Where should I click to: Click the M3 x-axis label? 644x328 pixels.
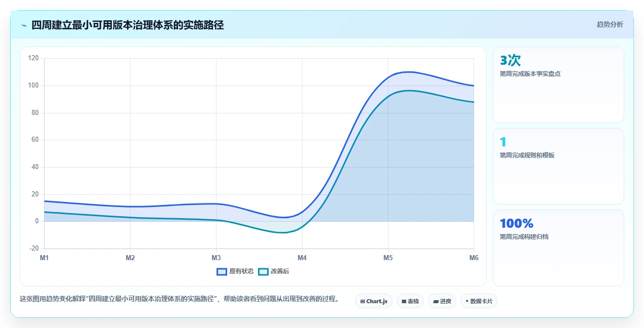coord(216,258)
